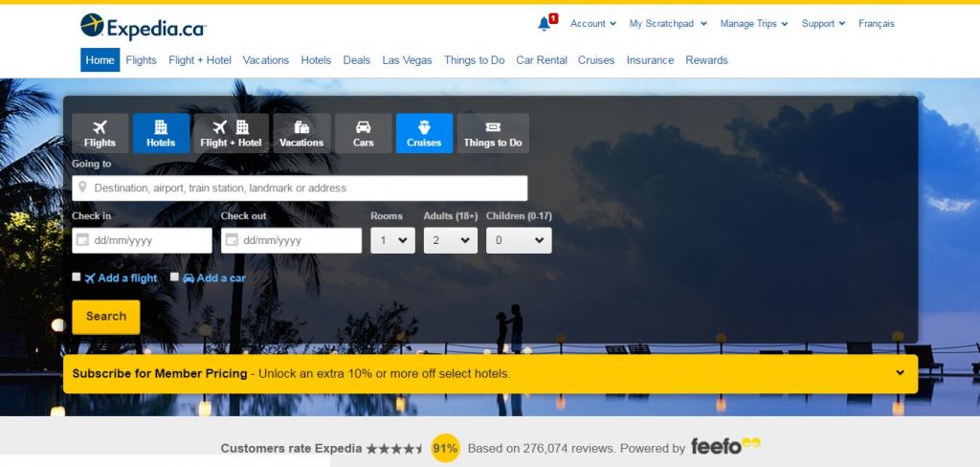This screenshot has height=467, width=980.
Task: Open the Children (0-17) dropdown
Action: [519, 240]
